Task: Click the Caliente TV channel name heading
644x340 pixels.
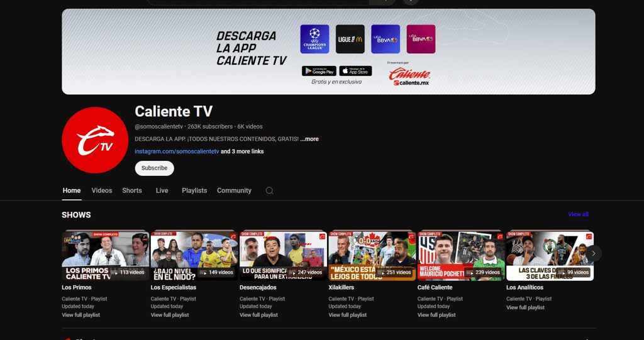Action: pyautogui.click(x=174, y=111)
